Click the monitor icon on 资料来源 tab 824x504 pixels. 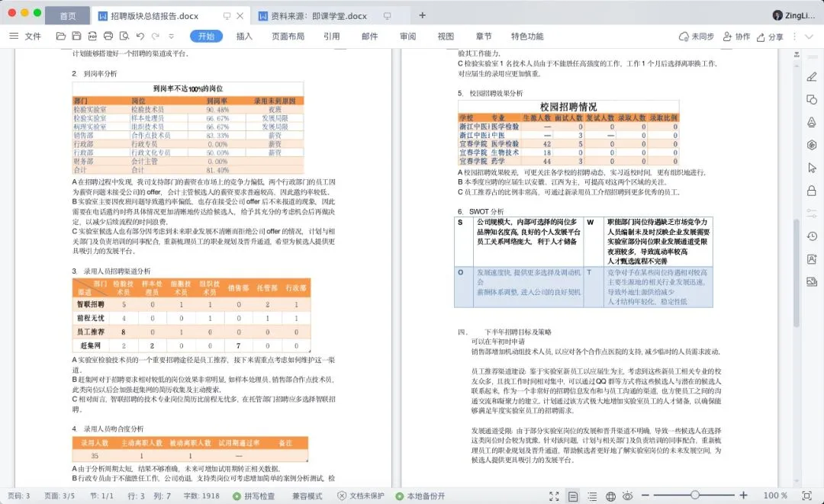point(388,16)
